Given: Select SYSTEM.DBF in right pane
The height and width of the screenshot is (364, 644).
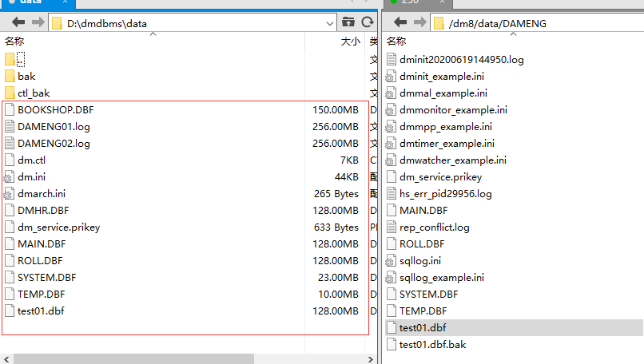Looking at the screenshot, I should [428, 295].
